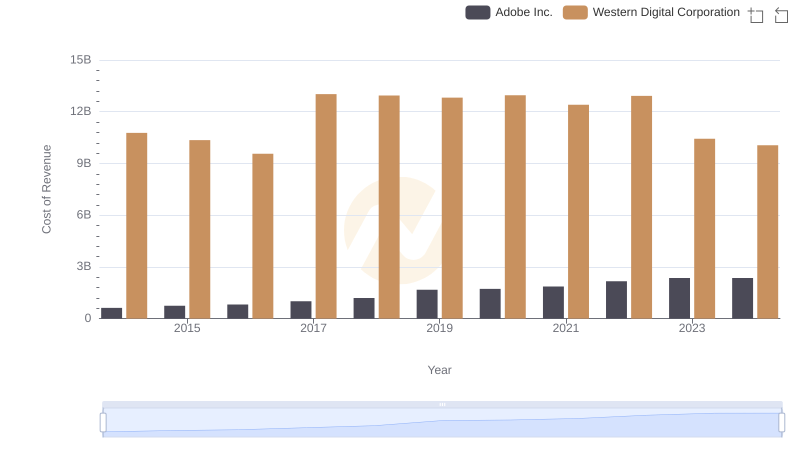Image resolution: width=800 pixels, height=461 pixels.
Task: Click the Western Digital bar for 2015
Action: (x=199, y=229)
